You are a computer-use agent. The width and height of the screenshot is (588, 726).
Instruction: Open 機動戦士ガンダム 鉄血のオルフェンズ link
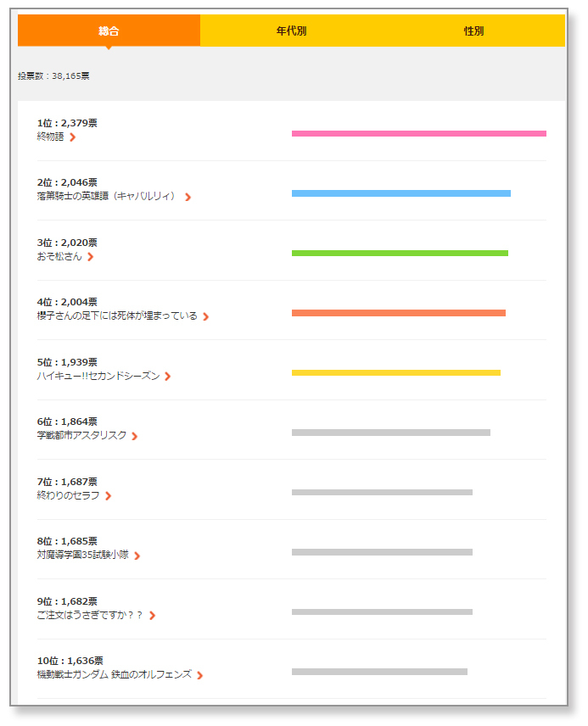[115, 674]
